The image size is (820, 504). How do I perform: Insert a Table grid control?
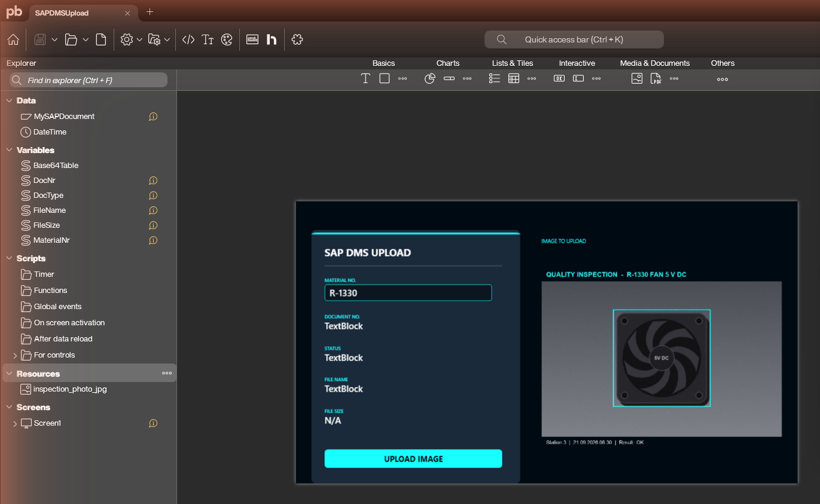(514, 78)
